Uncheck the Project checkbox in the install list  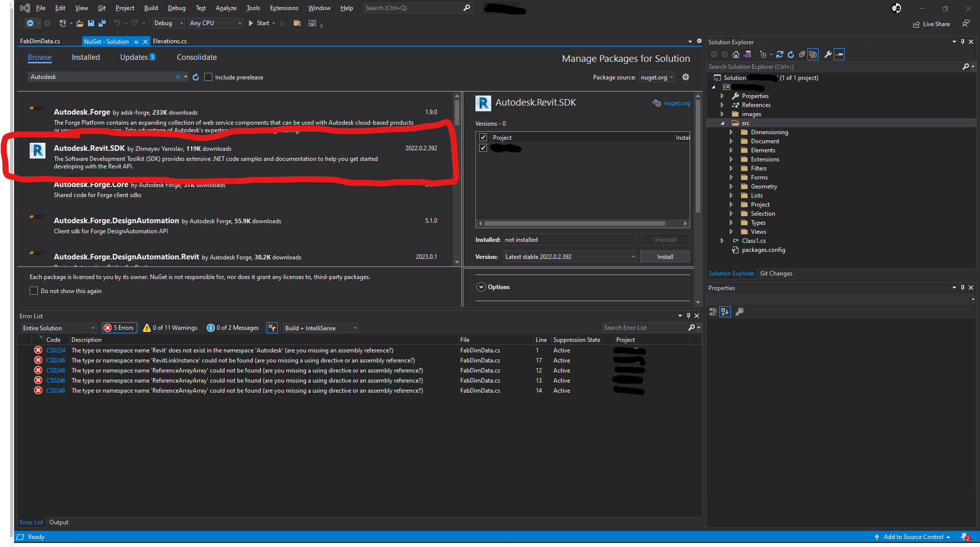tap(483, 137)
